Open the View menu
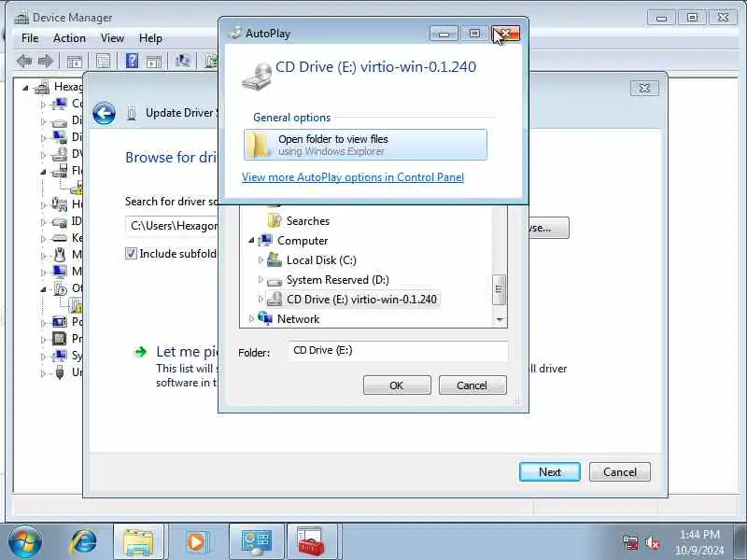Screen dimensions: 747x560 pos(112,38)
